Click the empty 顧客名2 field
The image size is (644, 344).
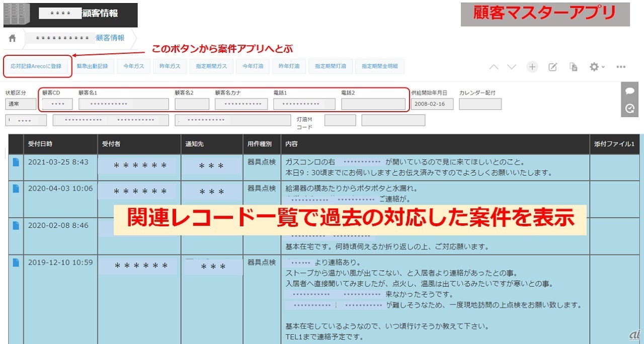pyautogui.click(x=192, y=104)
